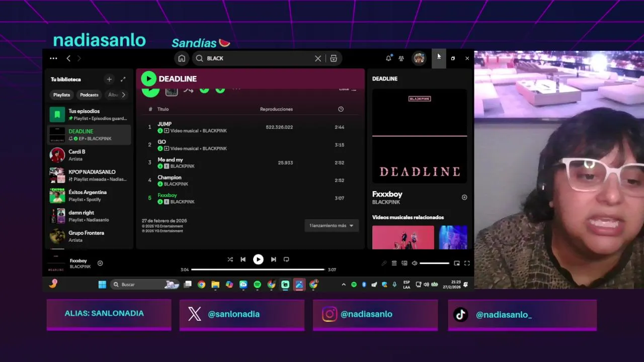
Task: Show more library filters with the chevron
Action: (123, 95)
